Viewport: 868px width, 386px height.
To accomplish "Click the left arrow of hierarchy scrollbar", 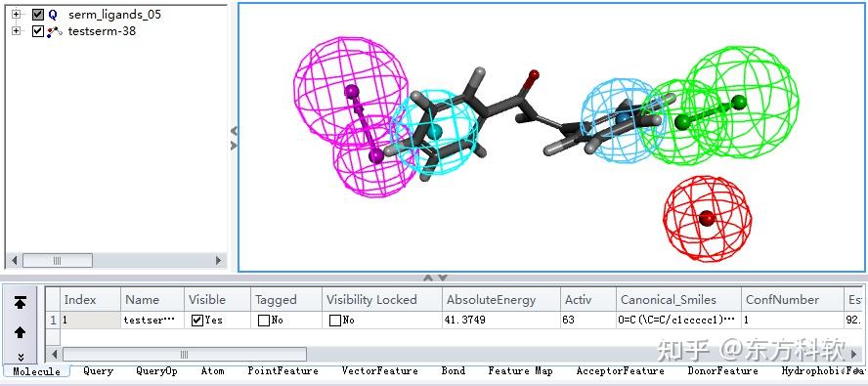I will 14,260.
